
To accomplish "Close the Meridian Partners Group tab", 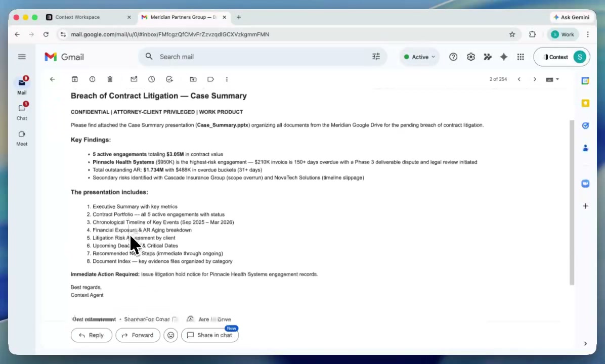I will 225,17.
